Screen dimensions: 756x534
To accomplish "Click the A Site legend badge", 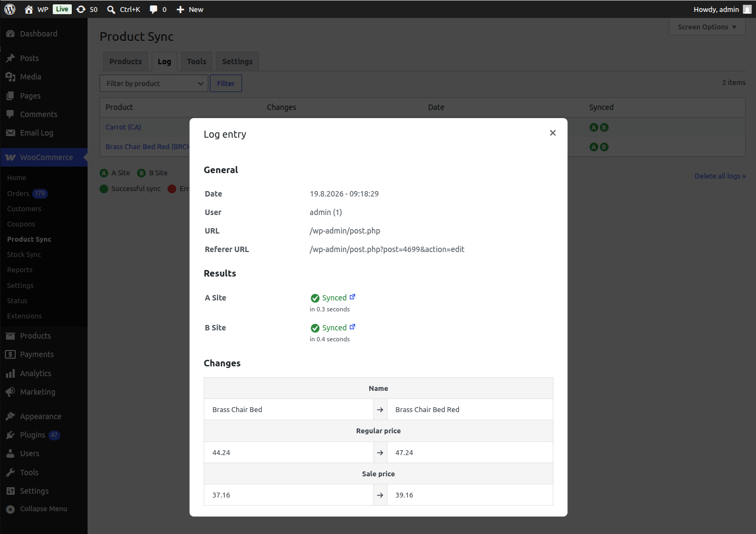I will tap(104, 173).
